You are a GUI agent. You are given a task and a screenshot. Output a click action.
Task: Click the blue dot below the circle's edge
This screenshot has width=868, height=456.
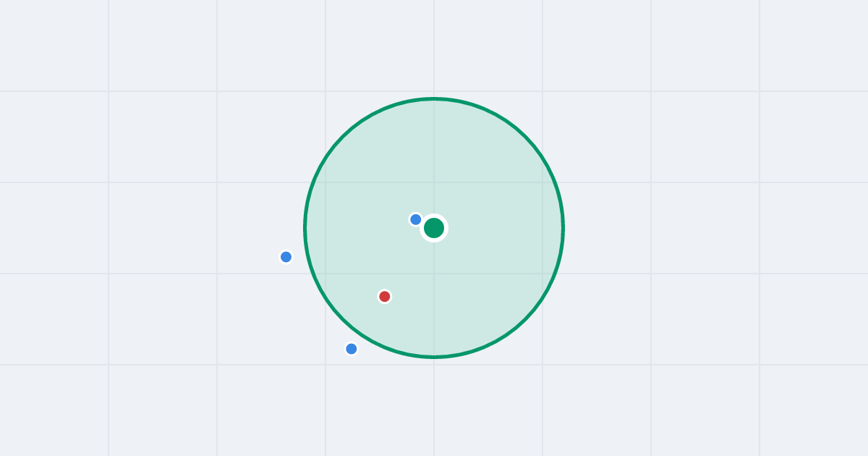352,349
